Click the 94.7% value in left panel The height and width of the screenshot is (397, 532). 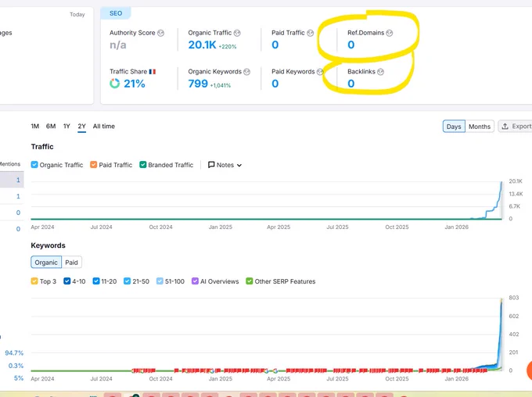(14, 353)
